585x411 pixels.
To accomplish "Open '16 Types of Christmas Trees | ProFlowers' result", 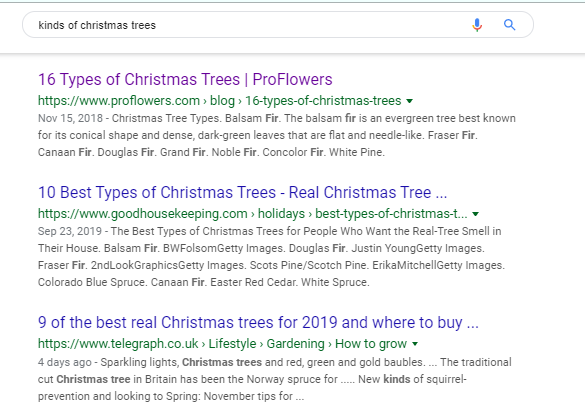I will coord(185,79).
